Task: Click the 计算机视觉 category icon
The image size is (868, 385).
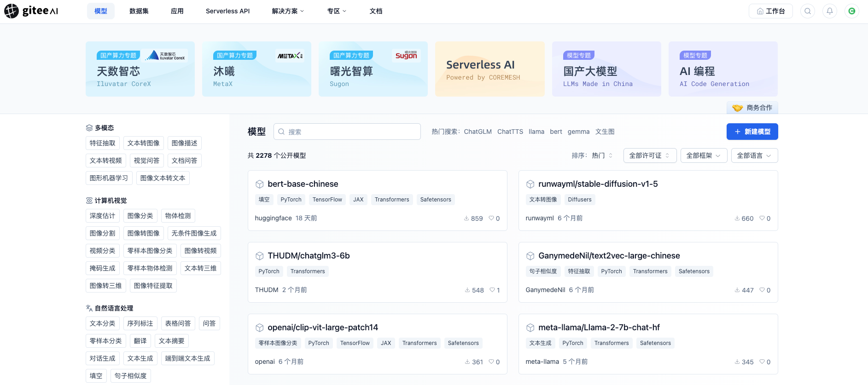Action: (x=89, y=201)
